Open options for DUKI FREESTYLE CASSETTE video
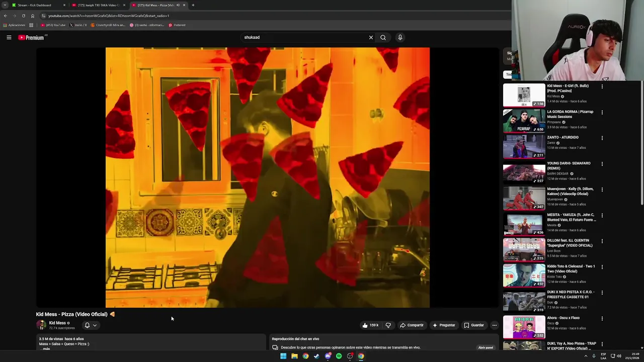Screen dimensions: 644x362 tap(602, 293)
